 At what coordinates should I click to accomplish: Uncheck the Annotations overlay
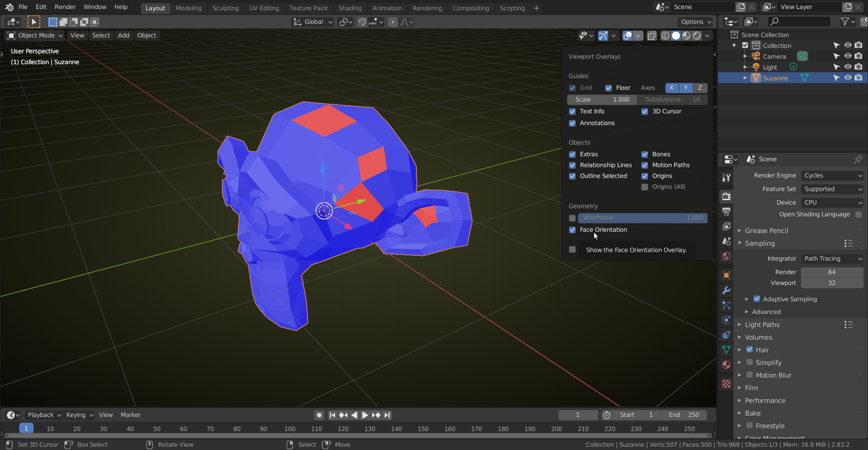[572, 123]
